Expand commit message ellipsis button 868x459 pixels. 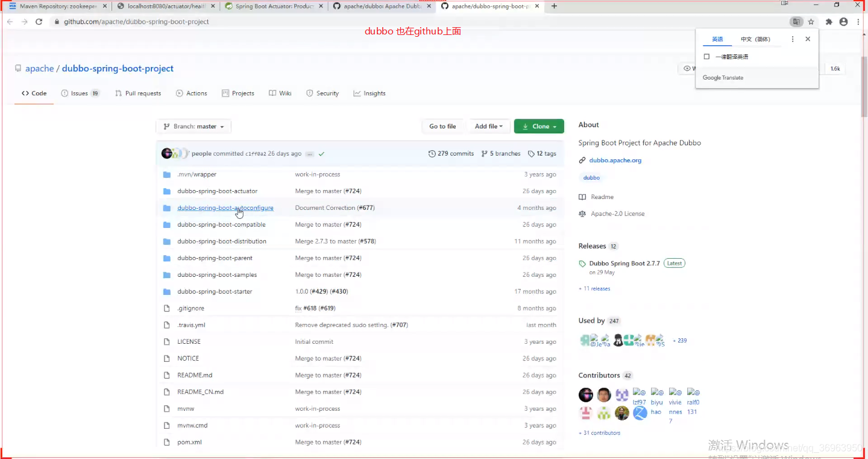(310, 154)
